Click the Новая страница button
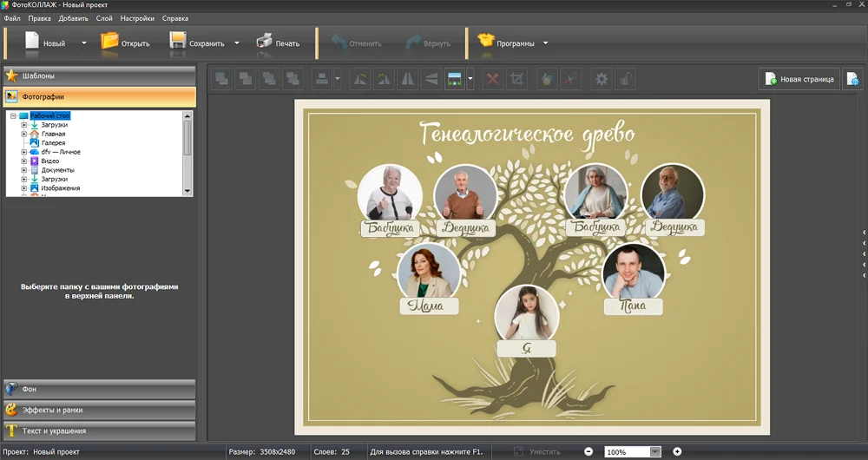The image size is (868, 460). [x=799, y=80]
